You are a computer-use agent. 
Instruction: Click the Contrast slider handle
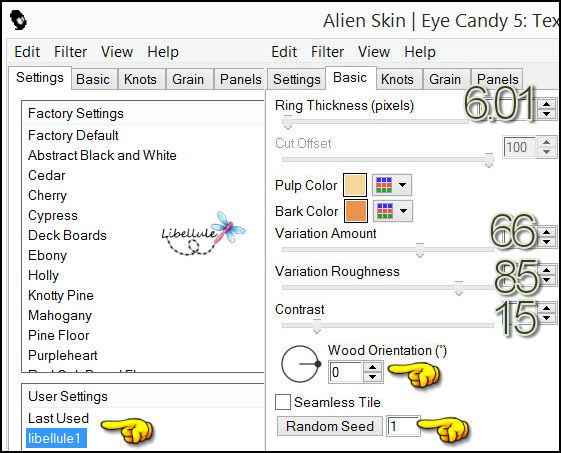pyautogui.click(x=317, y=326)
